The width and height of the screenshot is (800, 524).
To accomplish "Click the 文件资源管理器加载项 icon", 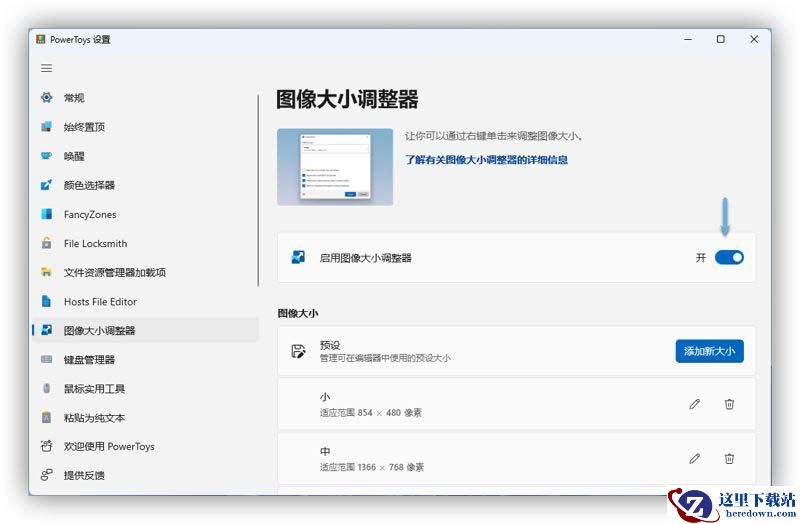I will (46, 272).
